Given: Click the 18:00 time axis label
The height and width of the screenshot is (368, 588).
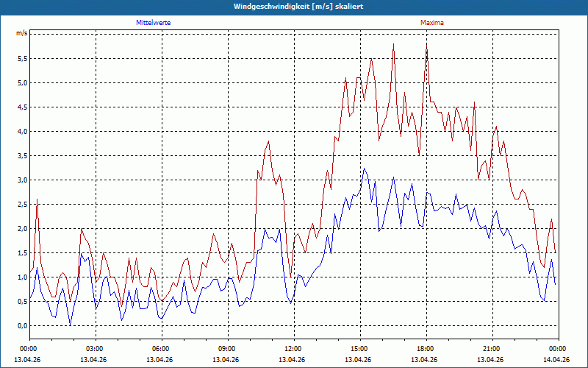Looking at the screenshot, I should [426, 349].
